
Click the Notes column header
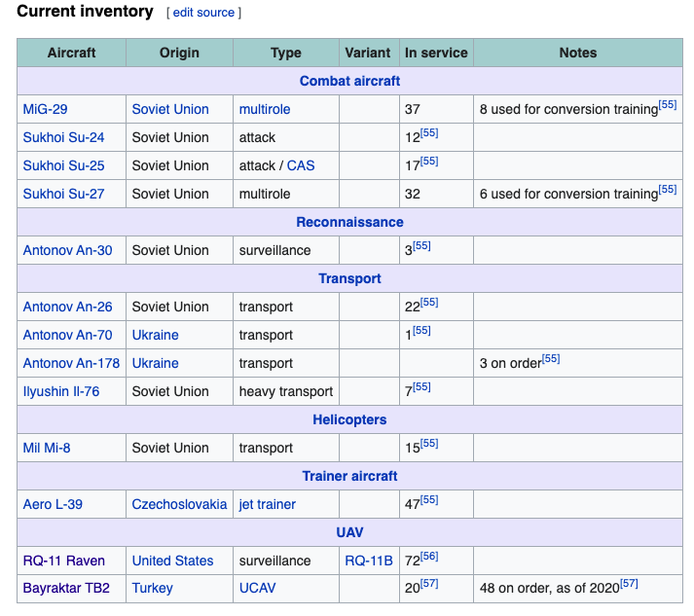click(578, 53)
